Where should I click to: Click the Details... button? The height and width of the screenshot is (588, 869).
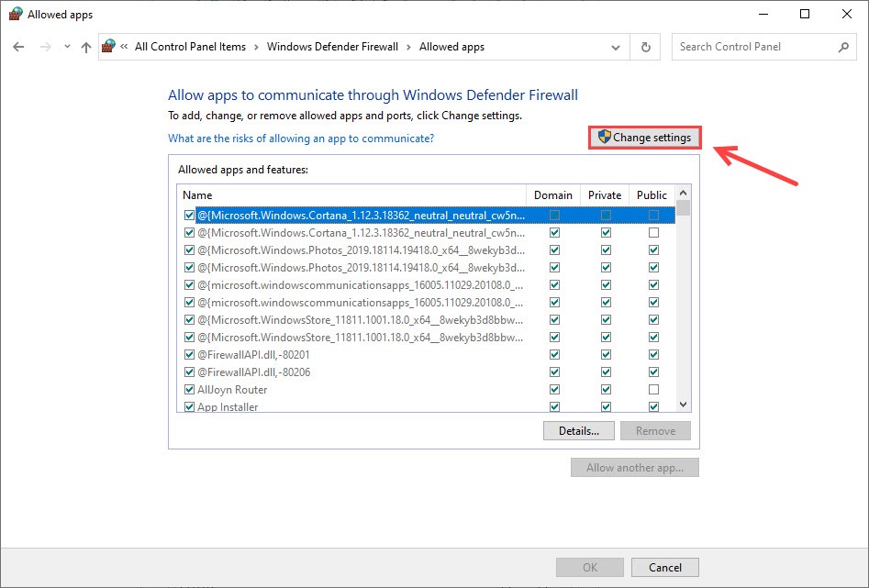click(579, 430)
